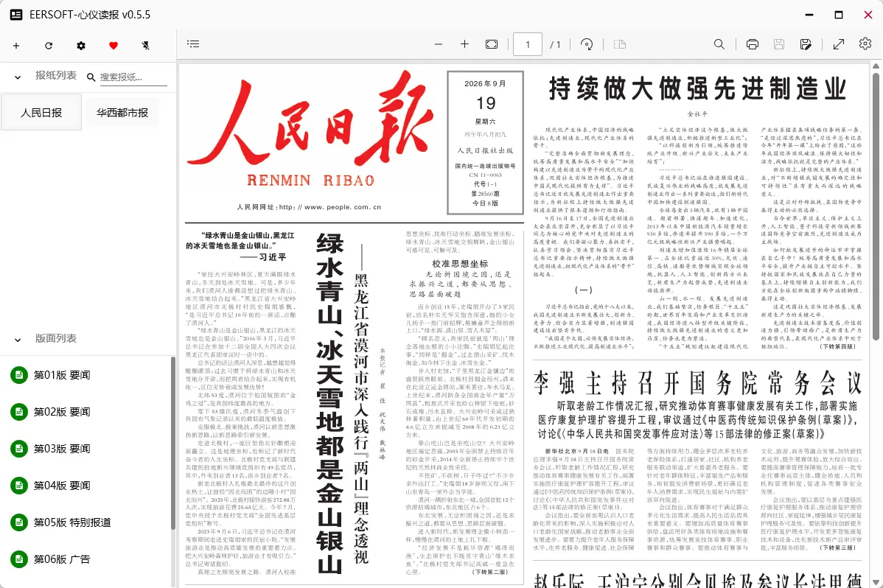Click the app icon in title bar
The image size is (883, 588).
[16, 15]
